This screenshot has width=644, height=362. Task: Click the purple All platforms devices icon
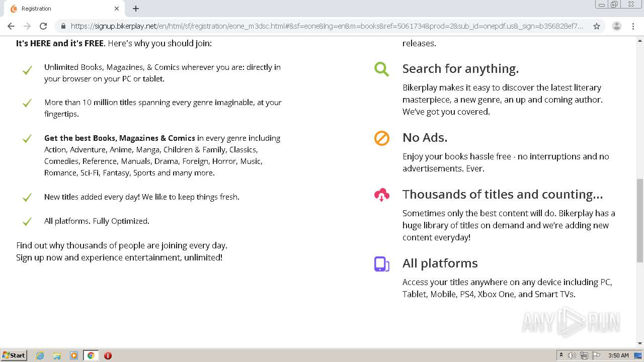[x=382, y=264]
